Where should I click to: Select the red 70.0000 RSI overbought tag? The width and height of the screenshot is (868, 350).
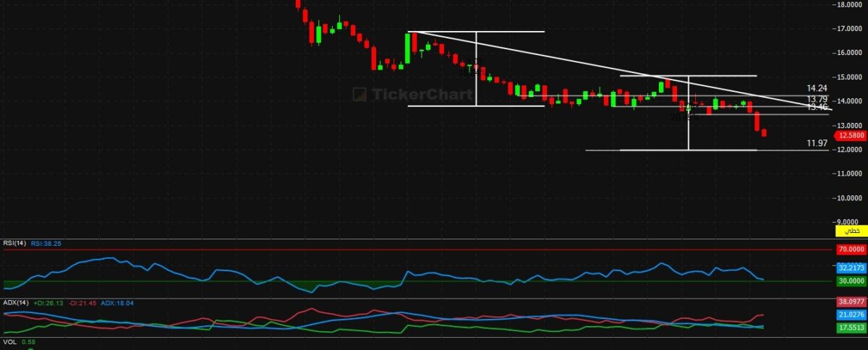(851, 249)
